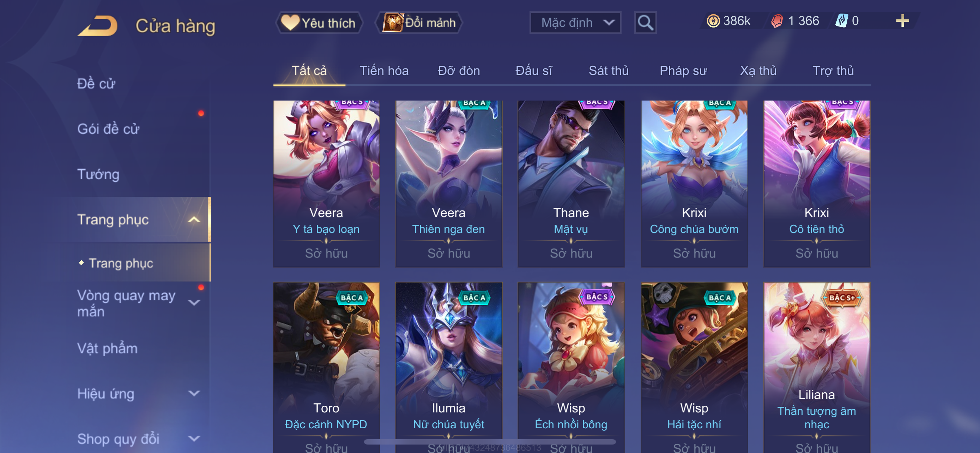Open Đổi mảnh shard exchange chest

pos(419,23)
